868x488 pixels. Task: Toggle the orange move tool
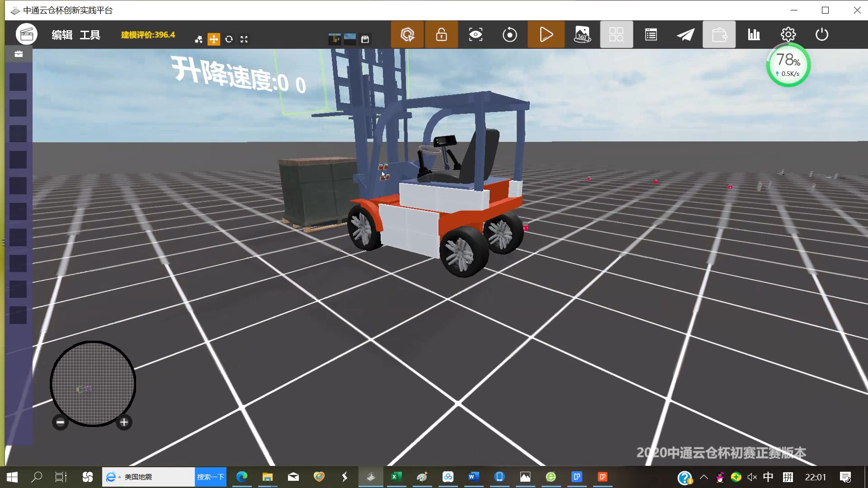click(x=213, y=39)
